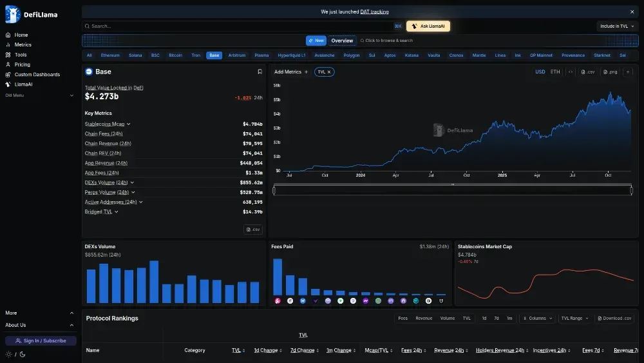The width and height of the screenshot is (644, 363).
Task: Click the Ask LlamaAI button
Action: click(x=428, y=26)
